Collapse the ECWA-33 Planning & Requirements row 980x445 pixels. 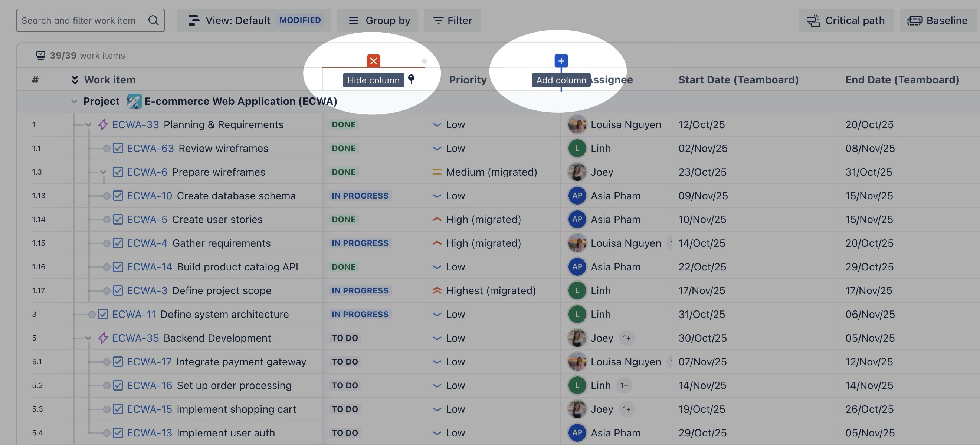pyautogui.click(x=88, y=124)
